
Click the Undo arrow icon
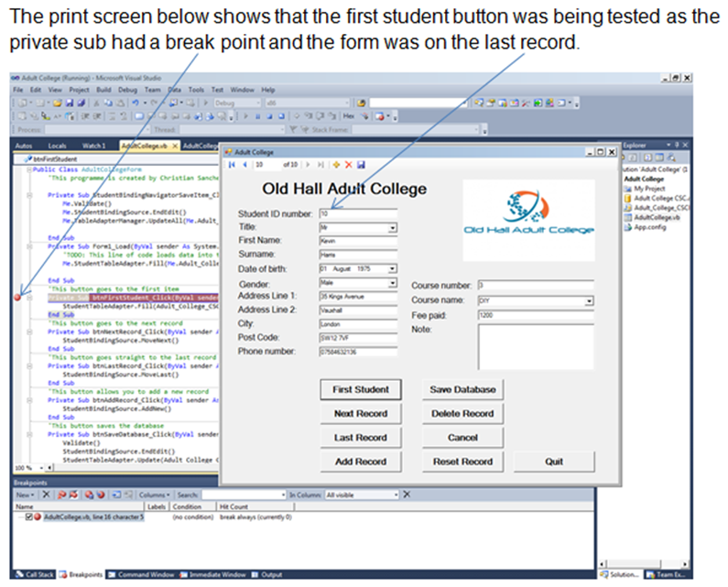click(136, 103)
